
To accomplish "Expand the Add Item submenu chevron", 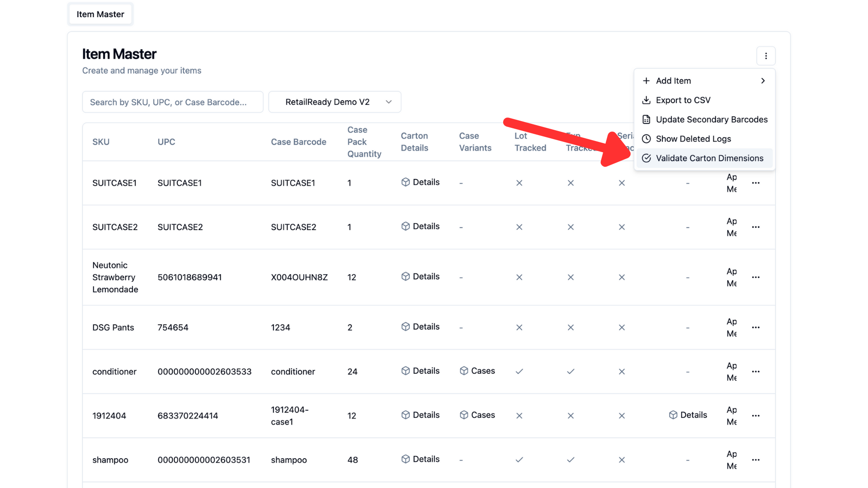I will [763, 81].
